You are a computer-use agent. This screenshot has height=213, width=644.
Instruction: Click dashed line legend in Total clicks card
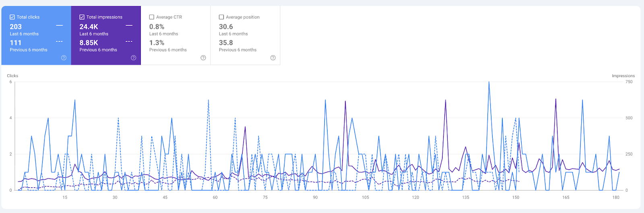pyautogui.click(x=60, y=41)
